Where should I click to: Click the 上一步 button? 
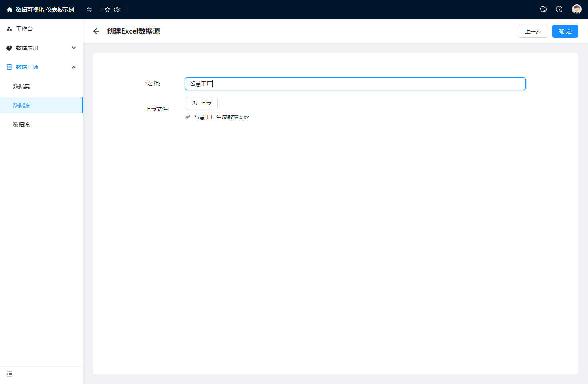coord(533,31)
